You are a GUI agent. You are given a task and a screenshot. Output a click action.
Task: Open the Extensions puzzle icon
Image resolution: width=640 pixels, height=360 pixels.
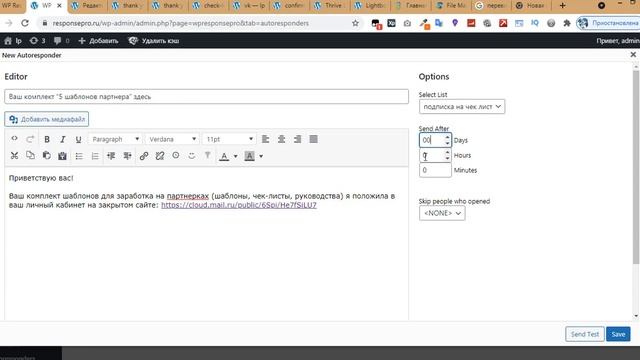point(567,23)
